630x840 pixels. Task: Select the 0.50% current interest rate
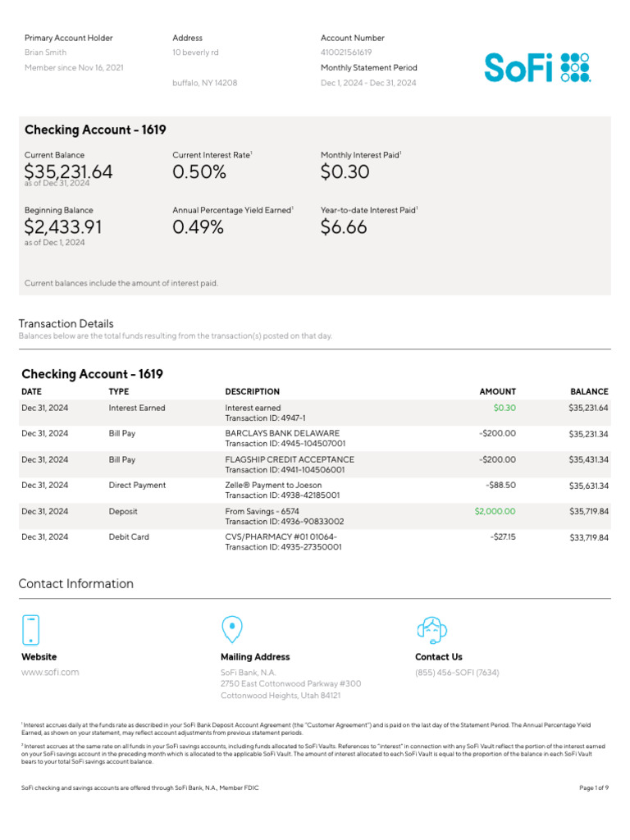click(199, 172)
